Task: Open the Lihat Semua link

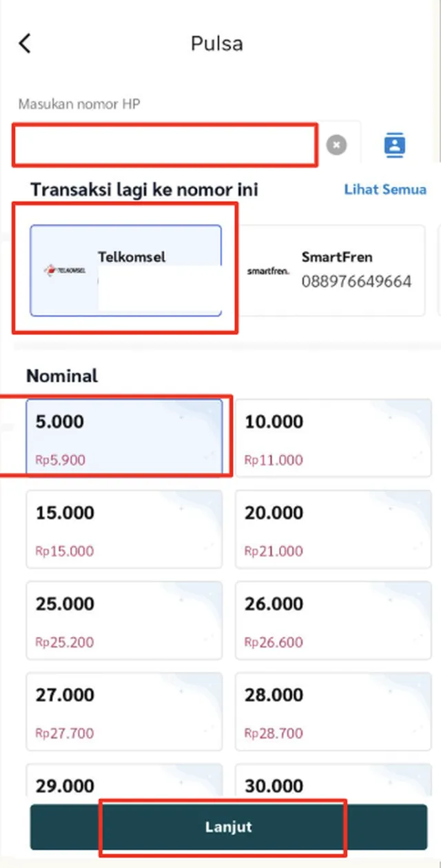Action: click(x=384, y=190)
